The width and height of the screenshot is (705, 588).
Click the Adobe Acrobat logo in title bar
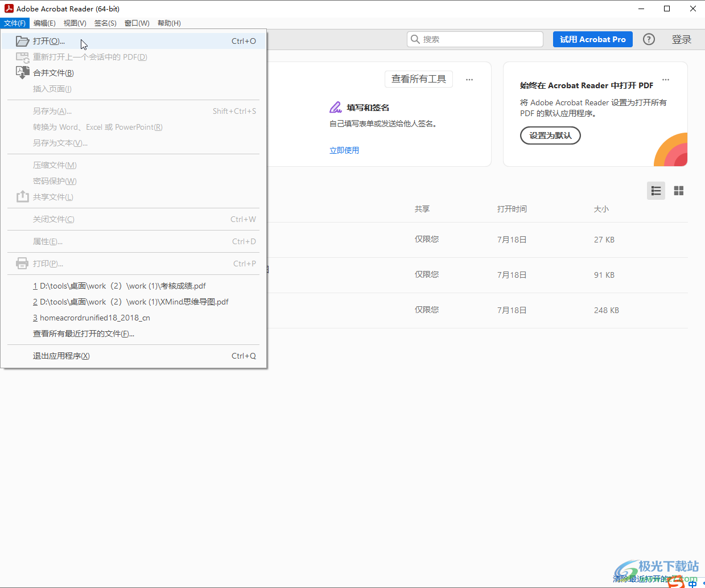9,9
